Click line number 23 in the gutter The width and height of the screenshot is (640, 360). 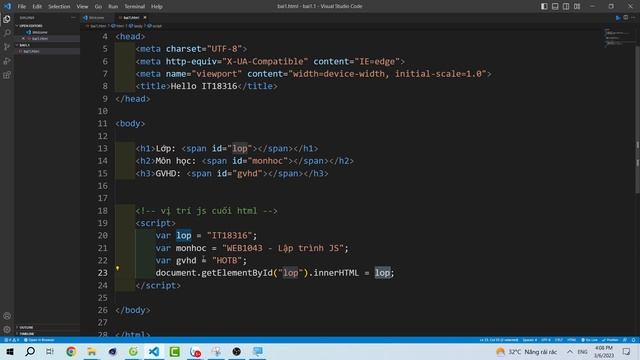click(x=102, y=273)
